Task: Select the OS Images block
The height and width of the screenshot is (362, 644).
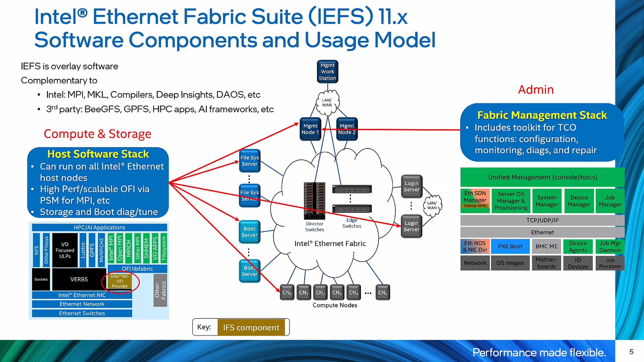Action: pyautogui.click(x=510, y=263)
